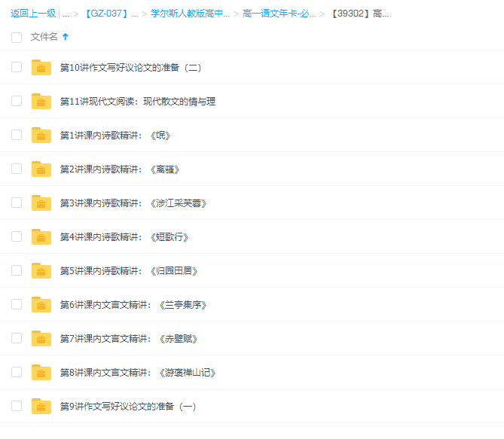Viewport: 504px width, 439px height.
Task: Open folder icon beside 《氓》 lesson
Action: coord(41,136)
